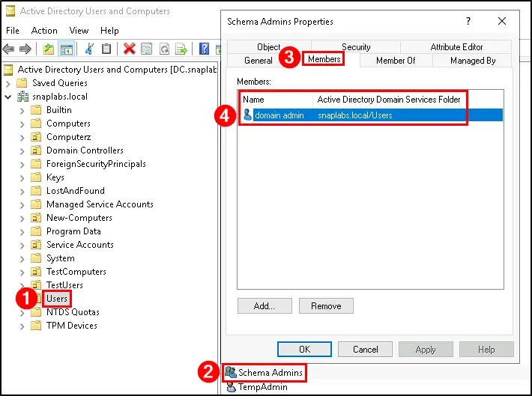Switch to the General tab
The width and height of the screenshot is (532, 396).
(259, 61)
